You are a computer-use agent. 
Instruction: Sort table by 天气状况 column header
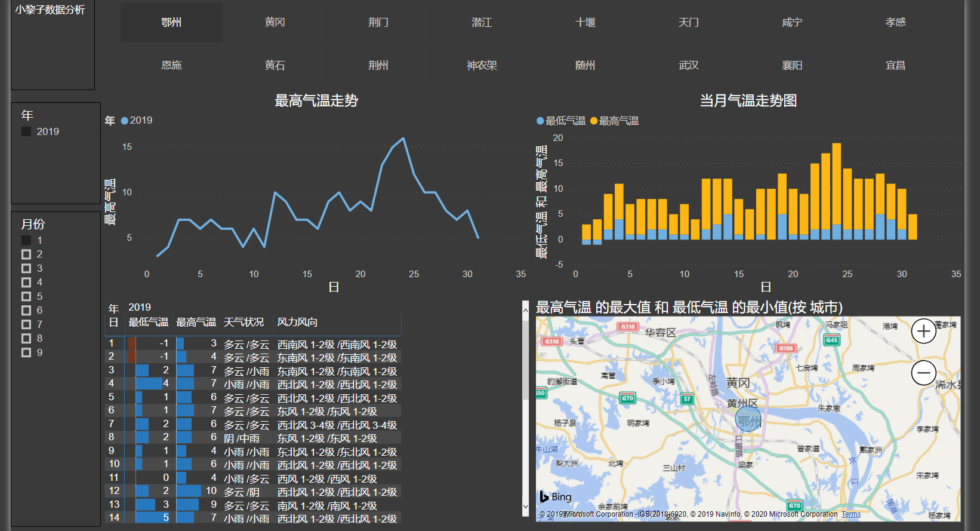point(244,323)
